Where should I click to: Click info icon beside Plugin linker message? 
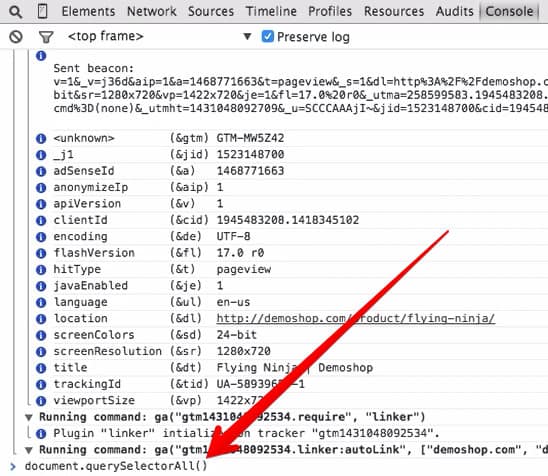pyautogui.click(x=41, y=434)
